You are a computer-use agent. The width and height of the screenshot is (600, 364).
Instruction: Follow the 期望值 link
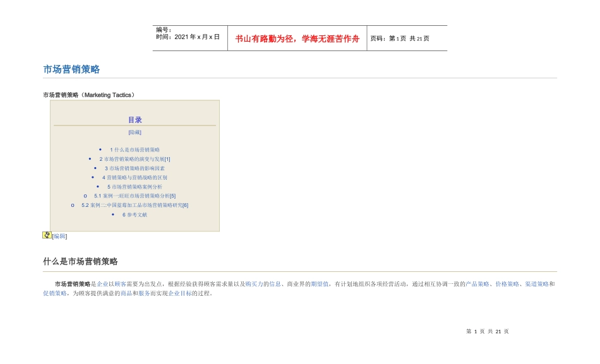point(320,284)
